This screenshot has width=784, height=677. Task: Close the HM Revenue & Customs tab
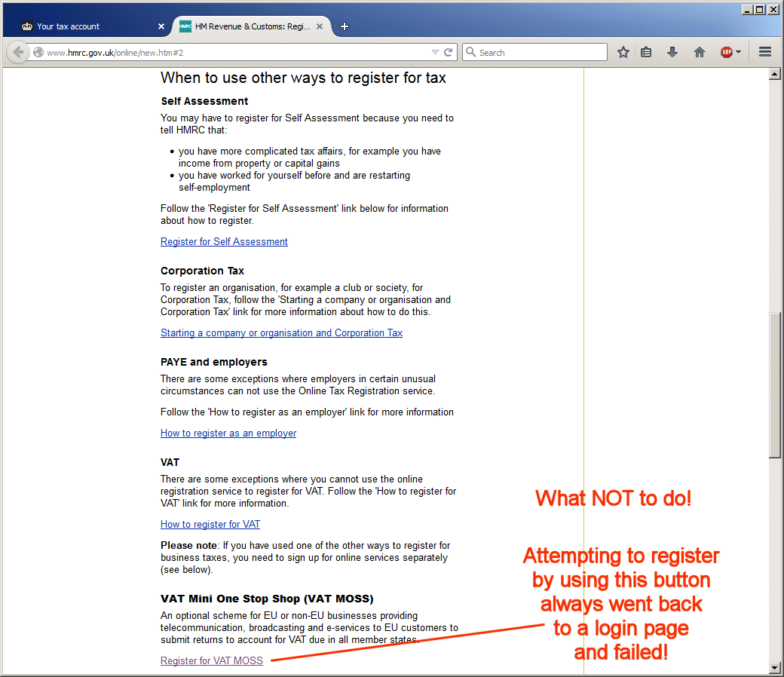click(320, 26)
